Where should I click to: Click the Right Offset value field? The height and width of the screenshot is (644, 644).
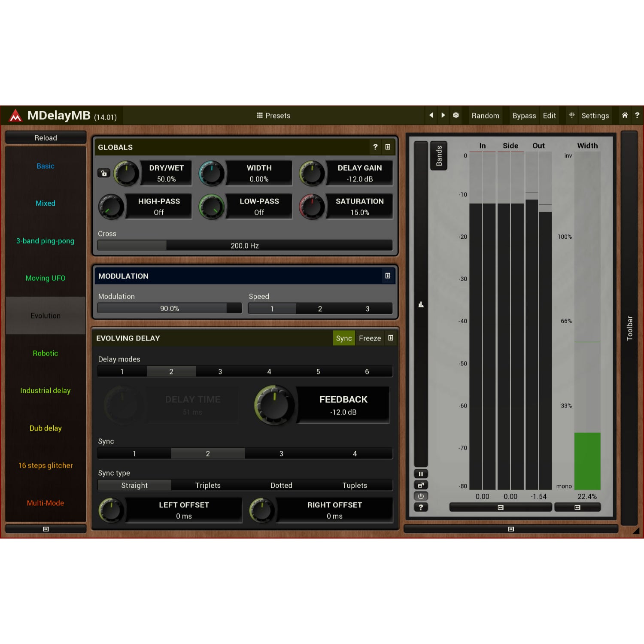click(334, 510)
